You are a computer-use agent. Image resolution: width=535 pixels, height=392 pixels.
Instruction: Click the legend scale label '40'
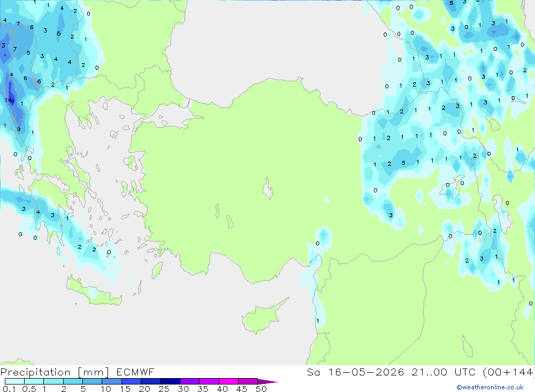point(222,389)
